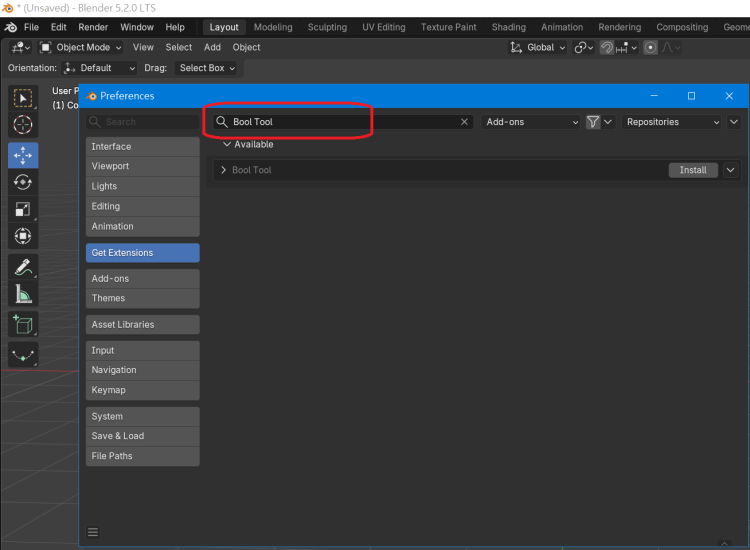Activate the Rotate tool
The height and width of the screenshot is (550, 750).
pos(23,182)
